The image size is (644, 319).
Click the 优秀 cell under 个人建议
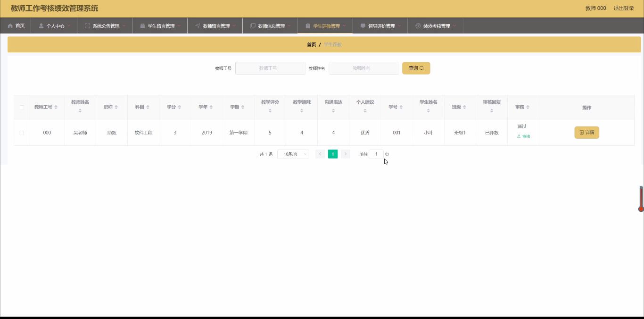click(365, 133)
